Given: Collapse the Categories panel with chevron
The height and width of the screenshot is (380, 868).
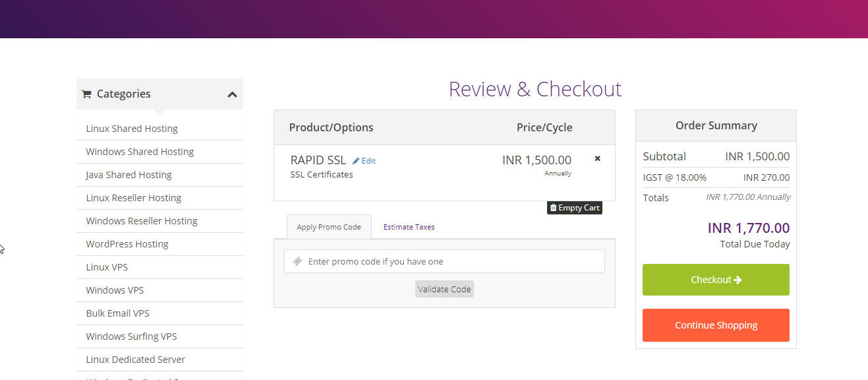Looking at the screenshot, I should [232, 94].
